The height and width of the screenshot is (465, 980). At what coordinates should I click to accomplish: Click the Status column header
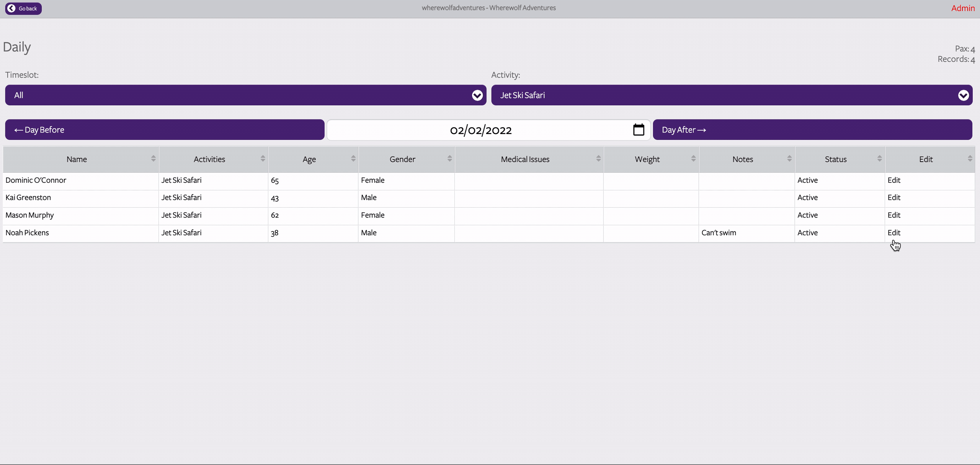point(840,159)
